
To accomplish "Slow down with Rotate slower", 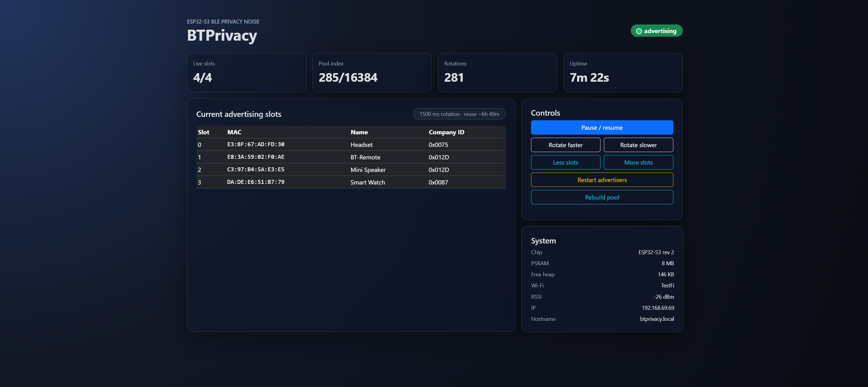I will pos(638,145).
